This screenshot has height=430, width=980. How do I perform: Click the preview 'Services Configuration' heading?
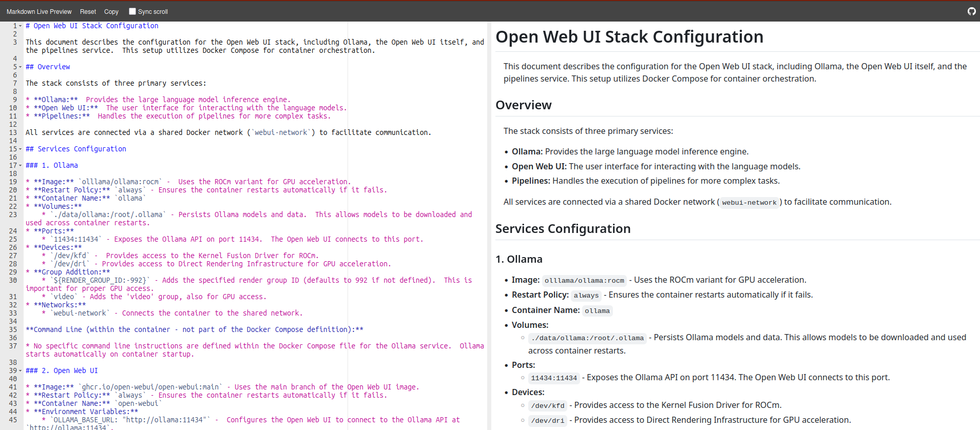[563, 229]
